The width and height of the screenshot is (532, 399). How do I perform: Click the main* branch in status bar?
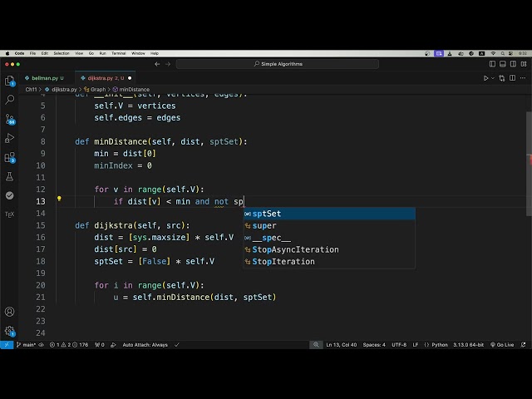tap(26, 345)
